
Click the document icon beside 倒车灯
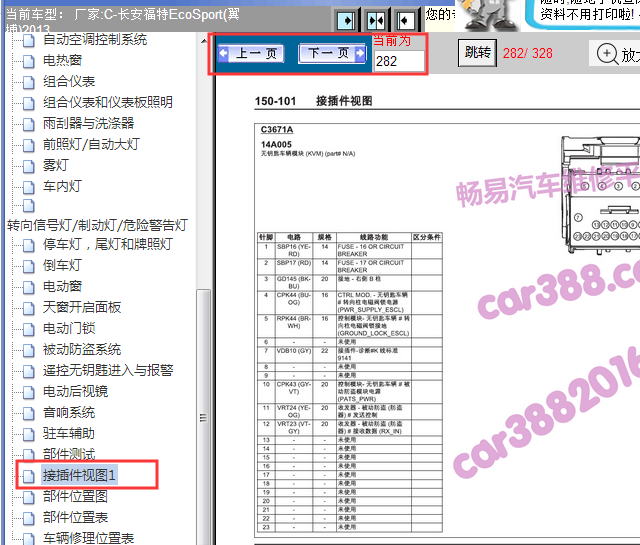(x=29, y=266)
